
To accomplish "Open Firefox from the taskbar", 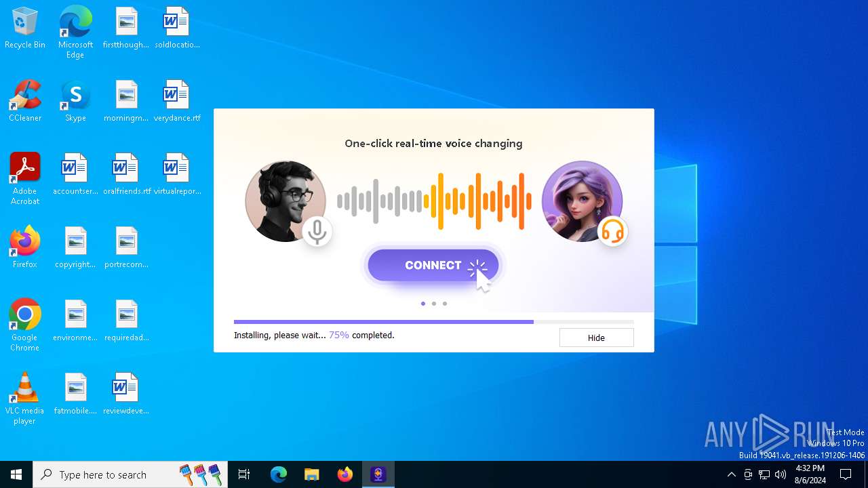I will (345, 474).
